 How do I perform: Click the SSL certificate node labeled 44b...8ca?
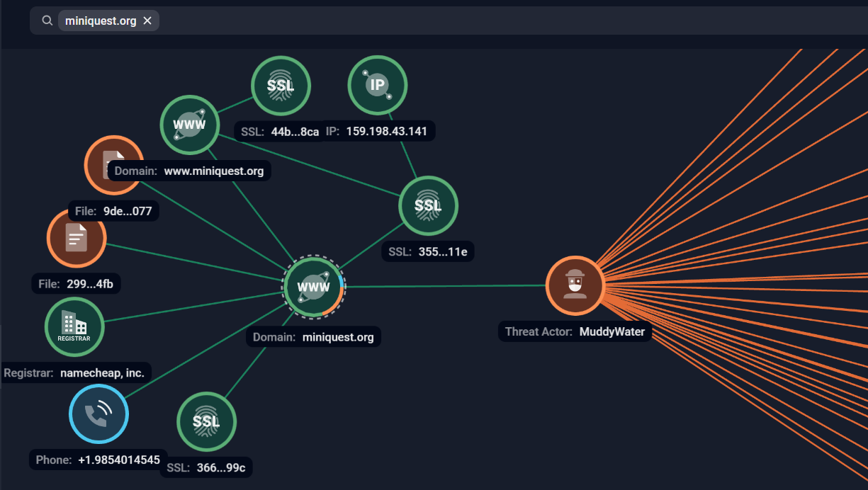pyautogui.click(x=281, y=85)
